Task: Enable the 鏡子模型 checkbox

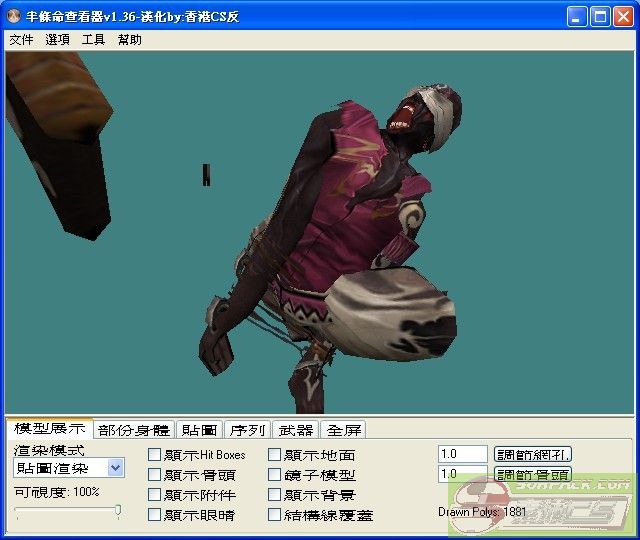Action: [x=275, y=475]
